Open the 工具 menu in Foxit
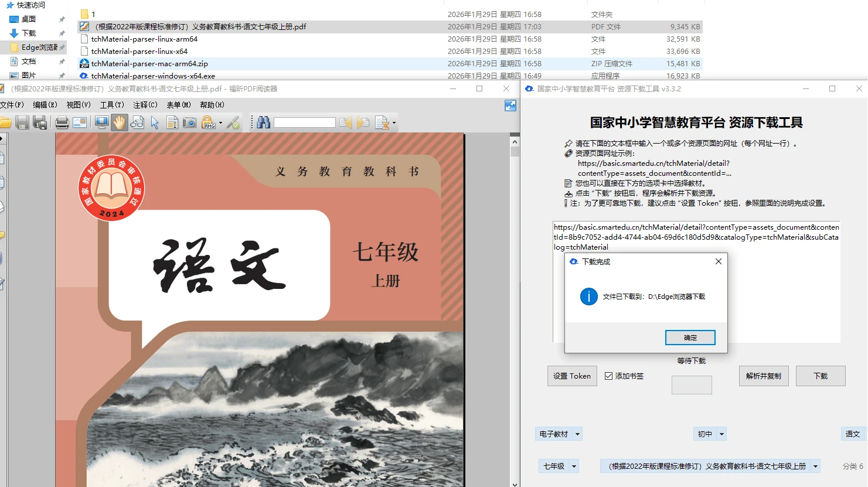868x487 pixels. 111,104
